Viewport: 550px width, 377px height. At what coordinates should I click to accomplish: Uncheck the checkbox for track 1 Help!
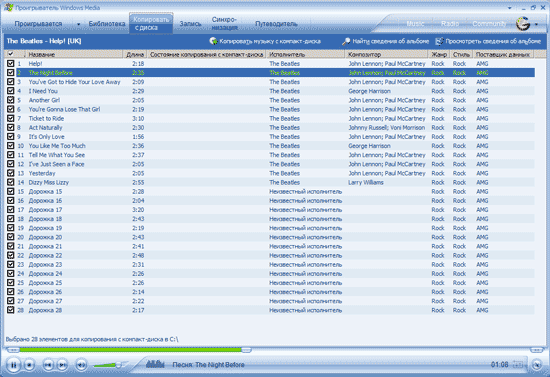click(x=11, y=63)
